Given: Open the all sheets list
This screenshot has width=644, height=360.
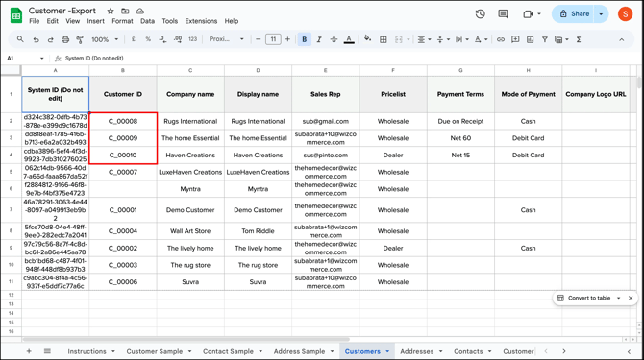Looking at the screenshot, I should coord(47,351).
